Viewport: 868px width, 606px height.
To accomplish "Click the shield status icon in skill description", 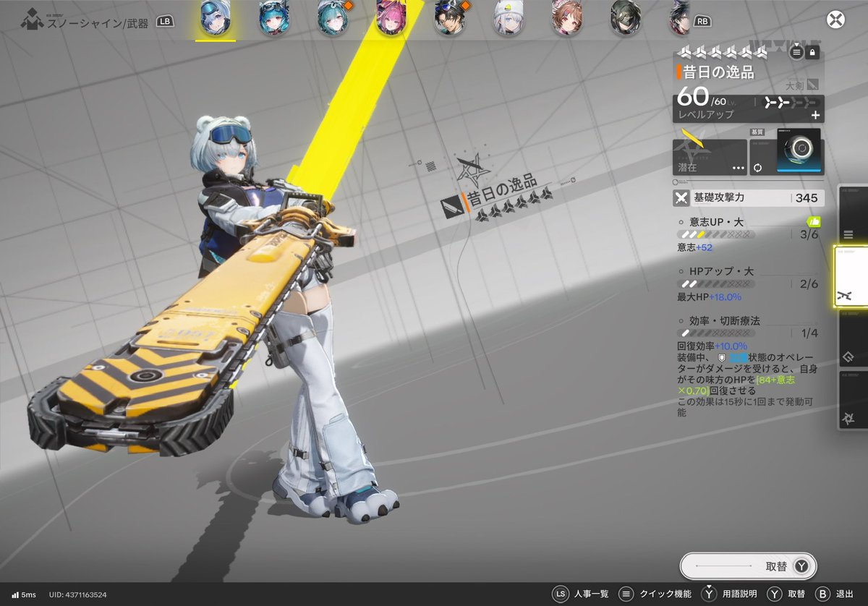I will point(721,358).
